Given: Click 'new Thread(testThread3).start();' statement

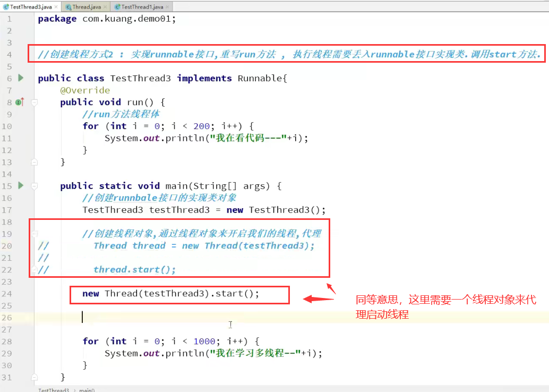Looking at the screenshot, I should pyautogui.click(x=171, y=294).
